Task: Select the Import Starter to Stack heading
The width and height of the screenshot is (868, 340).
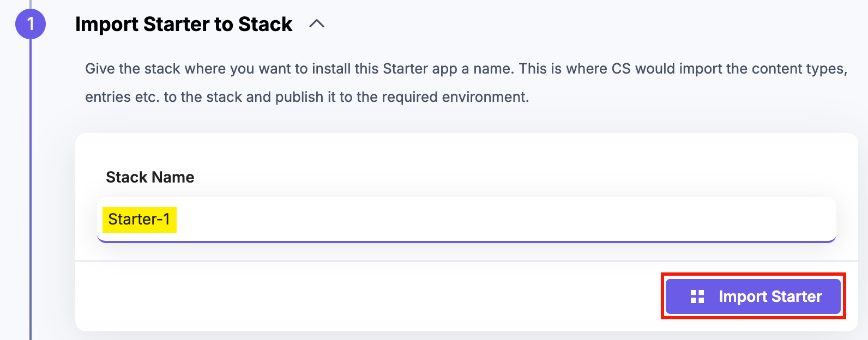Action: coord(184,25)
